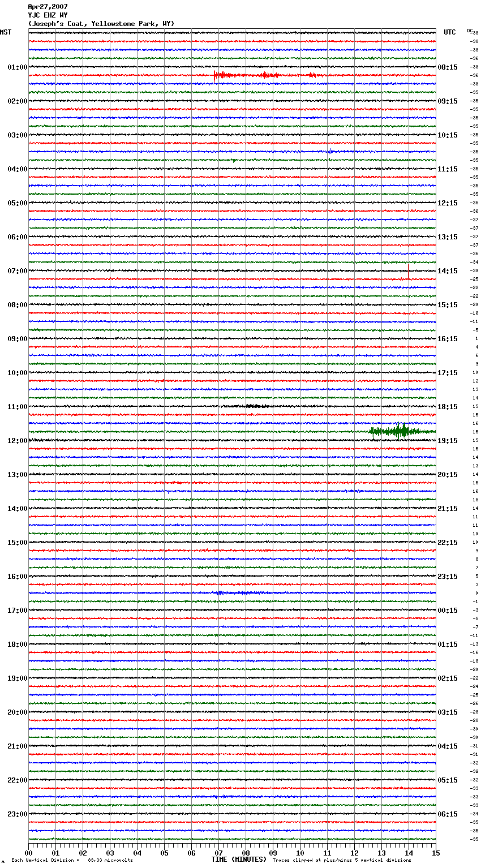Screen dimensions: 481x868
Task: Select the MST label '17:00'
Action: pos(18,611)
